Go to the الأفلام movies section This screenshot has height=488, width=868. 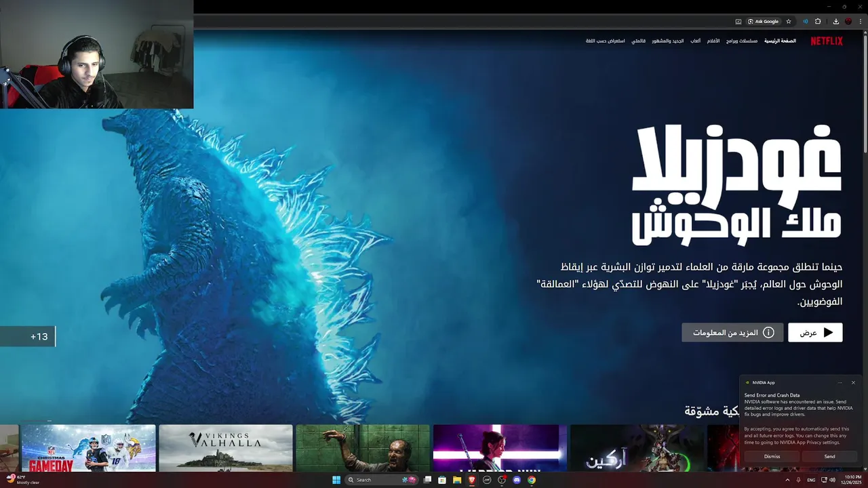coord(713,41)
